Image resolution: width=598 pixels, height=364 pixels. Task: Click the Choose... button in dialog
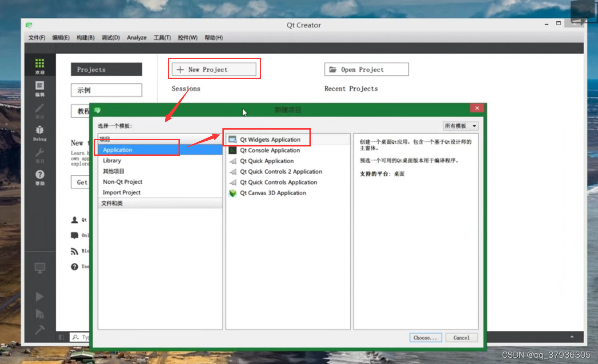pos(425,338)
